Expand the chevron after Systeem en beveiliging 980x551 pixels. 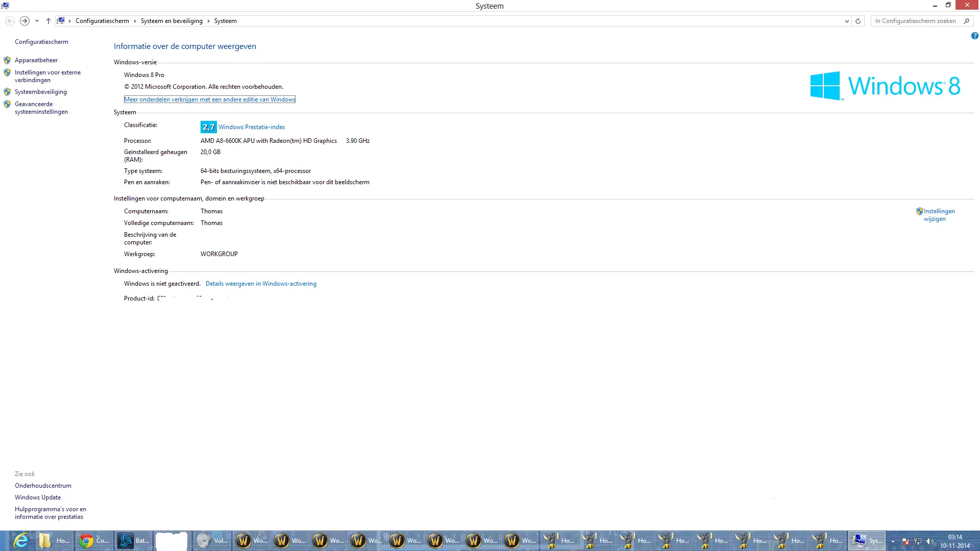coord(208,21)
